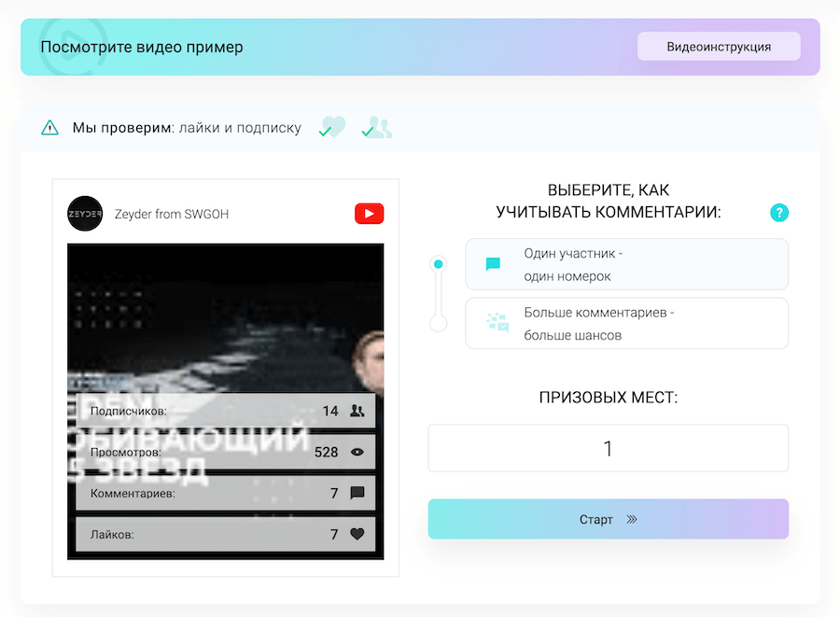Click the Старт button

click(608, 519)
